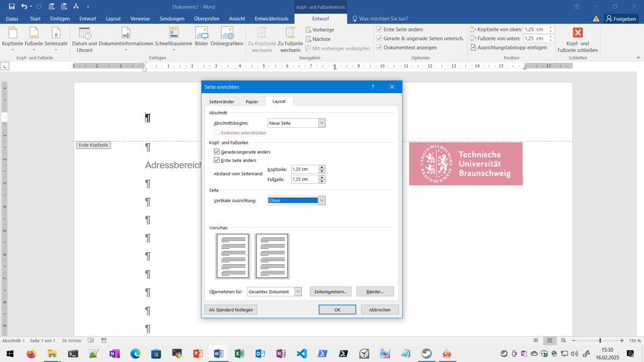Click the Nächste navigation item
Screen dimensions: 644x362
point(318,39)
